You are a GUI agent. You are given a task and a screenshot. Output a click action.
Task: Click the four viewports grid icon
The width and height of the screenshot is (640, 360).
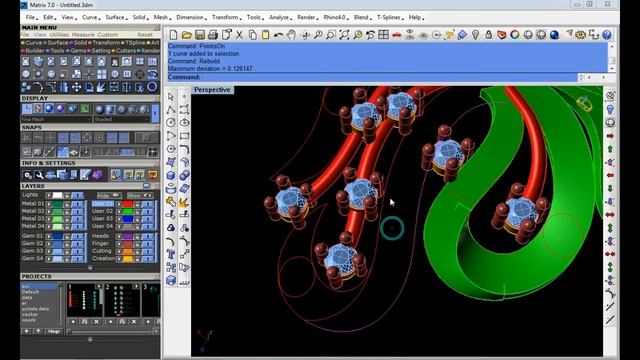pos(383,35)
